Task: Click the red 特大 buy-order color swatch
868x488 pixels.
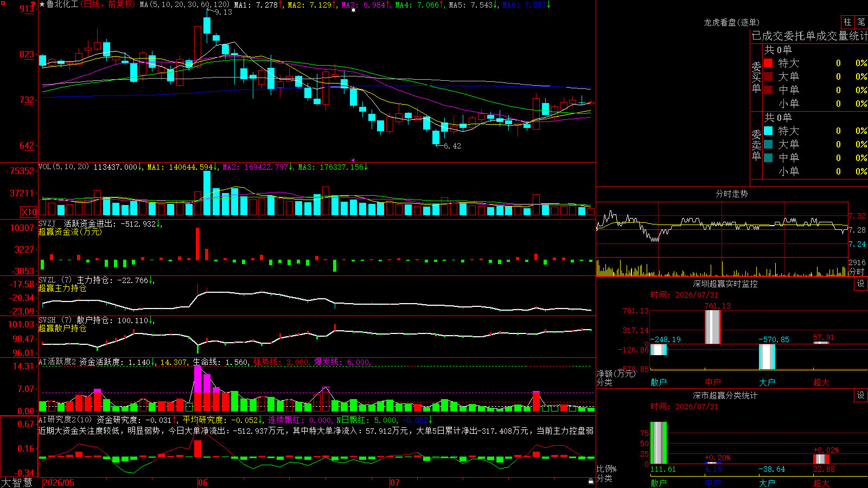Action: 768,63
